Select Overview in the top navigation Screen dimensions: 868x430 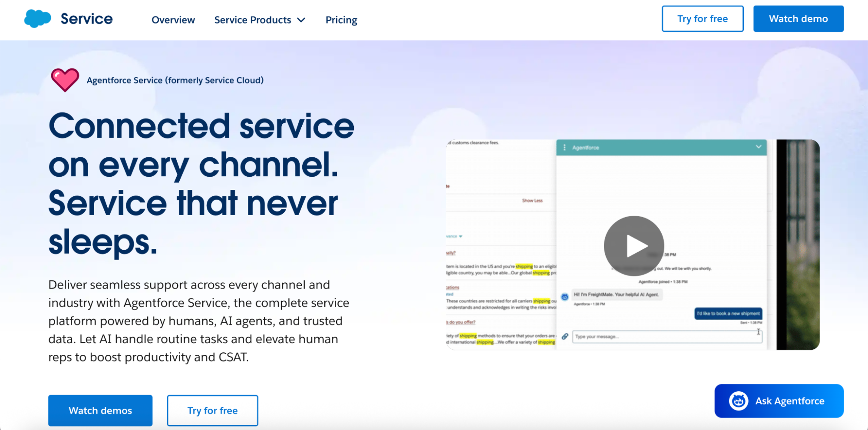point(173,20)
